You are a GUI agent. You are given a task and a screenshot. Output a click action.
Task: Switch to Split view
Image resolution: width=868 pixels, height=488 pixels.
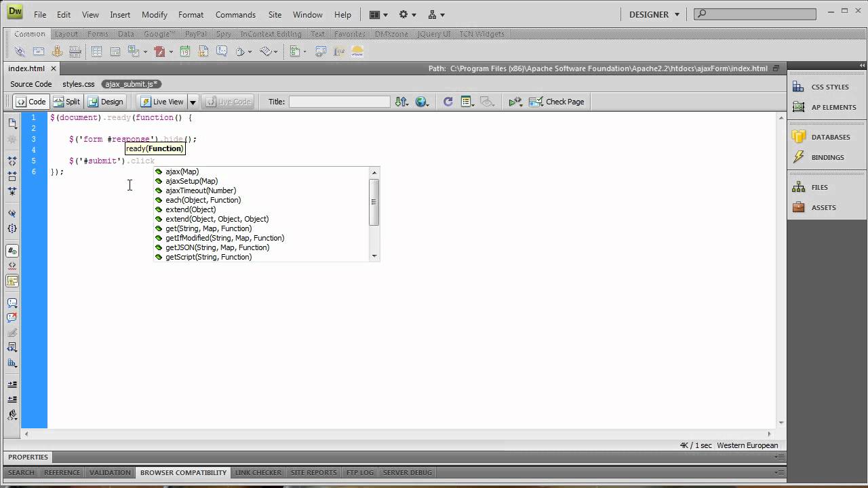tap(66, 102)
